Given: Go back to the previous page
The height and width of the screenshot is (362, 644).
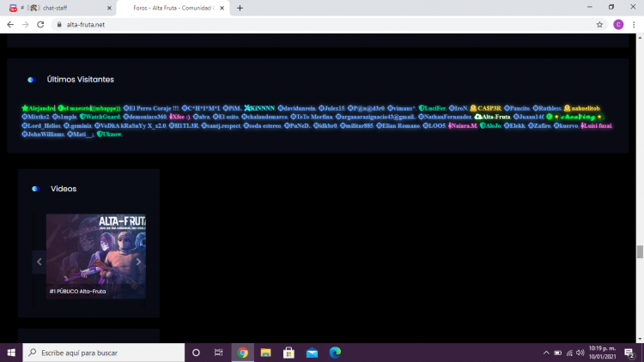Looking at the screenshot, I should (9, 25).
